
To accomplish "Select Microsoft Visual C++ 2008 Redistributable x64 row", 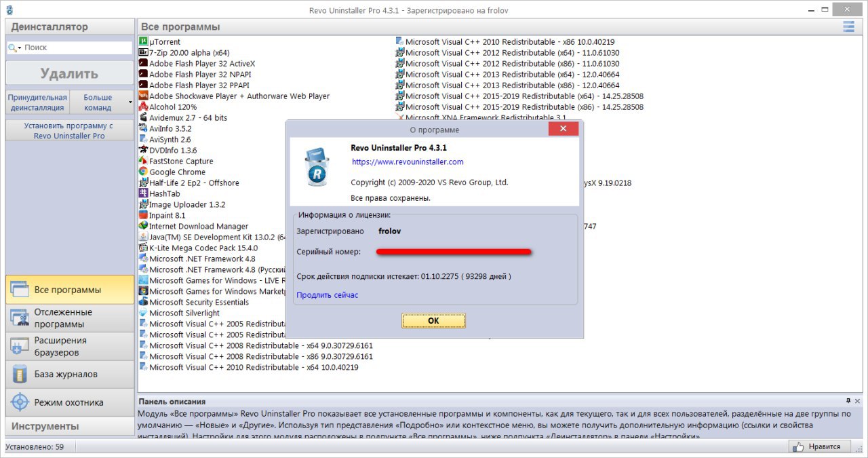I will (x=256, y=345).
